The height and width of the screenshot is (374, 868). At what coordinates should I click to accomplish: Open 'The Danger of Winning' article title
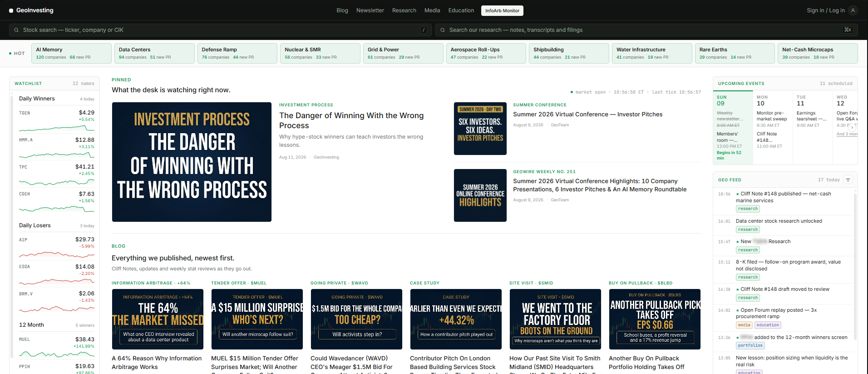click(351, 120)
